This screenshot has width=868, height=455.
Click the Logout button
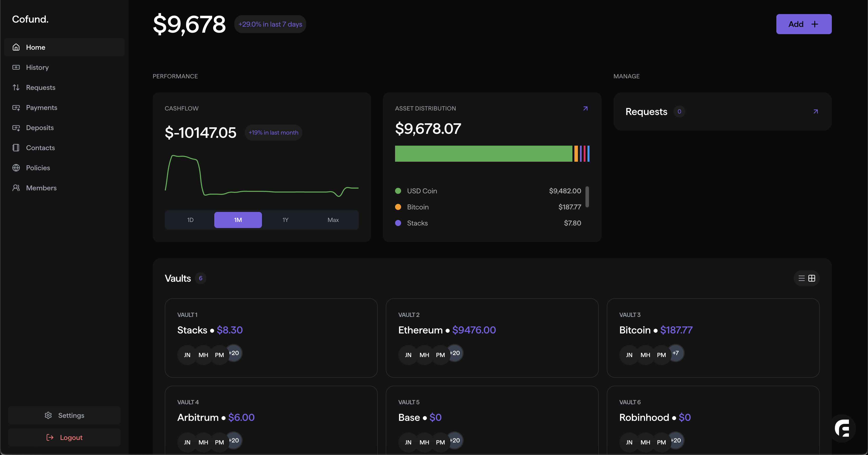point(64,437)
